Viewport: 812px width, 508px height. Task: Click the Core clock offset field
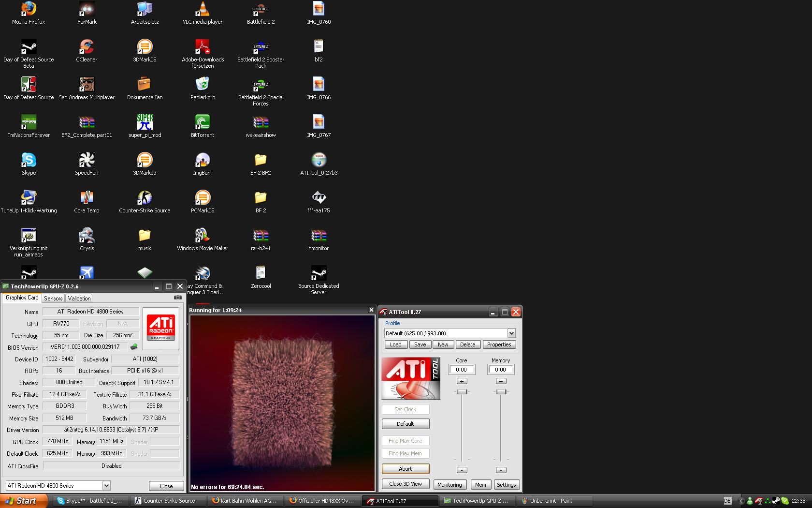tap(462, 370)
